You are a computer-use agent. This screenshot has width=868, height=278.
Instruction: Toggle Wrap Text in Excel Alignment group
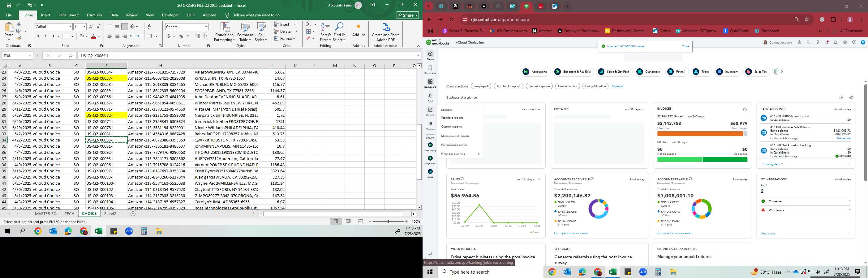(x=149, y=27)
